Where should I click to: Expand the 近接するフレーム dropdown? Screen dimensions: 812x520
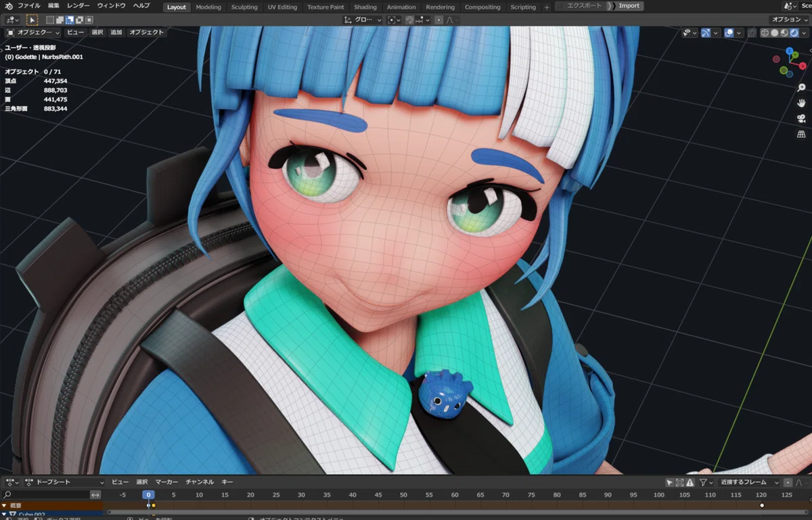749,482
